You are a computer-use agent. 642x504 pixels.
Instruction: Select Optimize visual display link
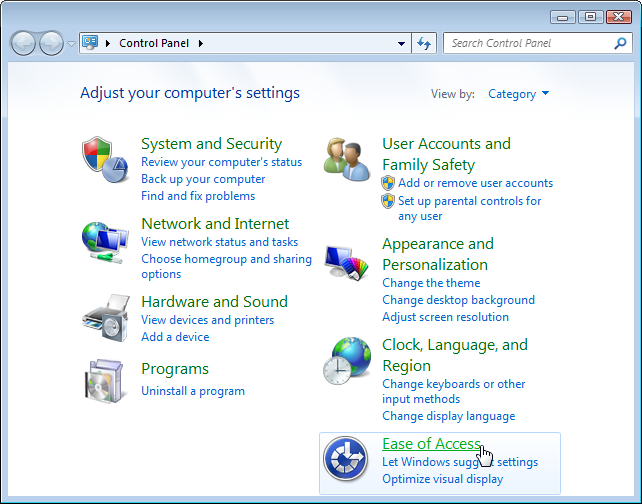coord(442,479)
